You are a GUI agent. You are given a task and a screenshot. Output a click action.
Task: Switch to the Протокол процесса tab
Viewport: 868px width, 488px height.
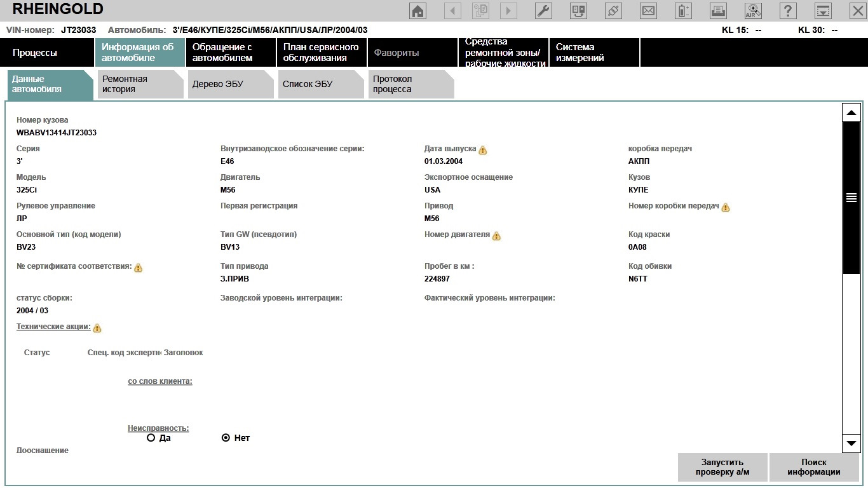pyautogui.click(x=412, y=85)
